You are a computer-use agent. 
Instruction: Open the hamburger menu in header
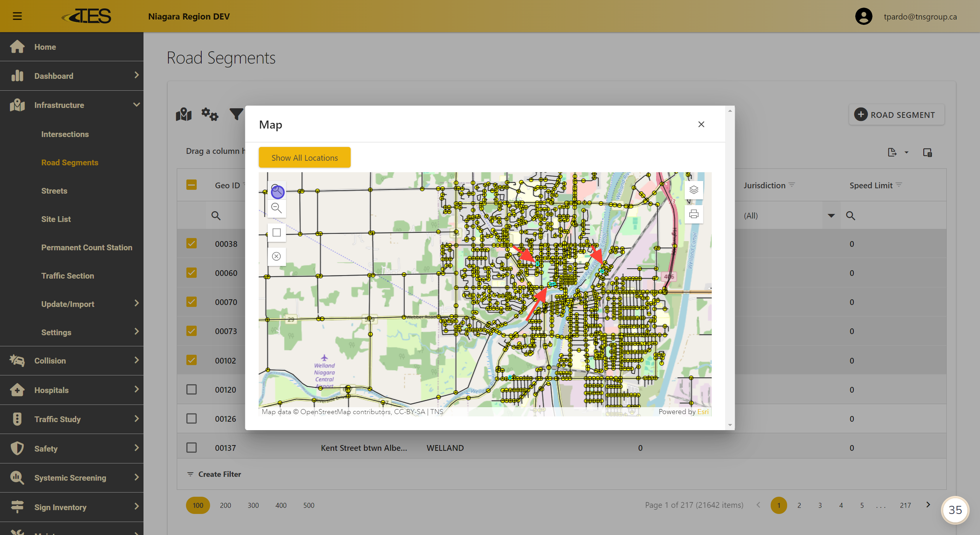pos(17,16)
